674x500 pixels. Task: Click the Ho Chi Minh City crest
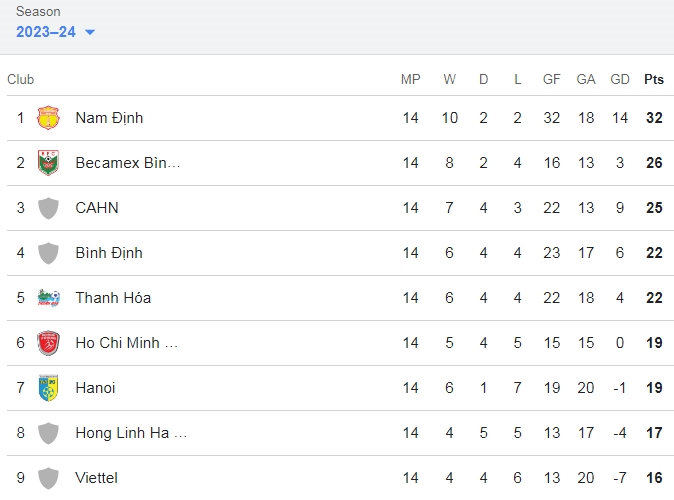tap(48, 343)
